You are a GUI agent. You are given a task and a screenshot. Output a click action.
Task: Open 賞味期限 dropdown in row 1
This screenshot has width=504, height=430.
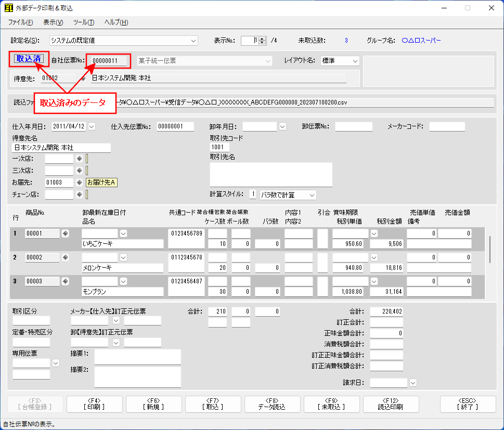(x=374, y=233)
